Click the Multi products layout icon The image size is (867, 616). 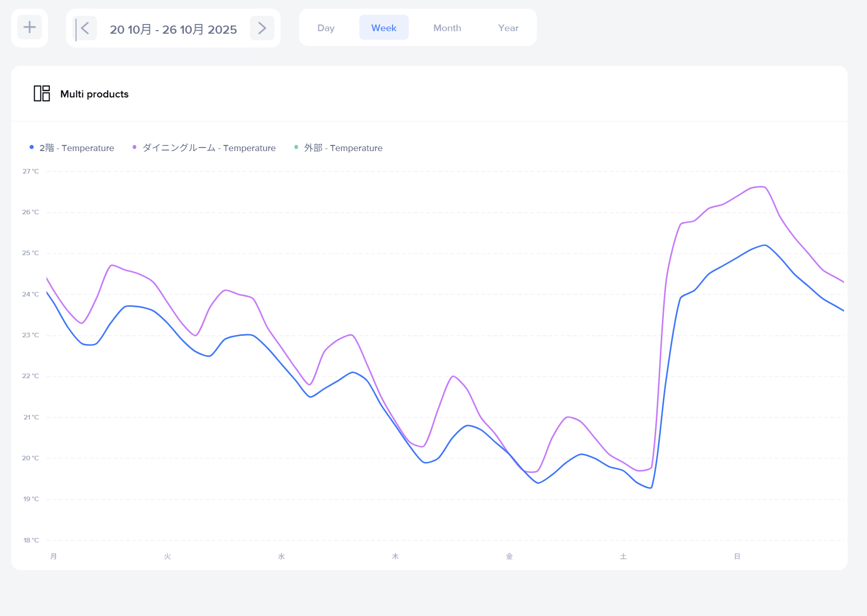click(42, 93)
